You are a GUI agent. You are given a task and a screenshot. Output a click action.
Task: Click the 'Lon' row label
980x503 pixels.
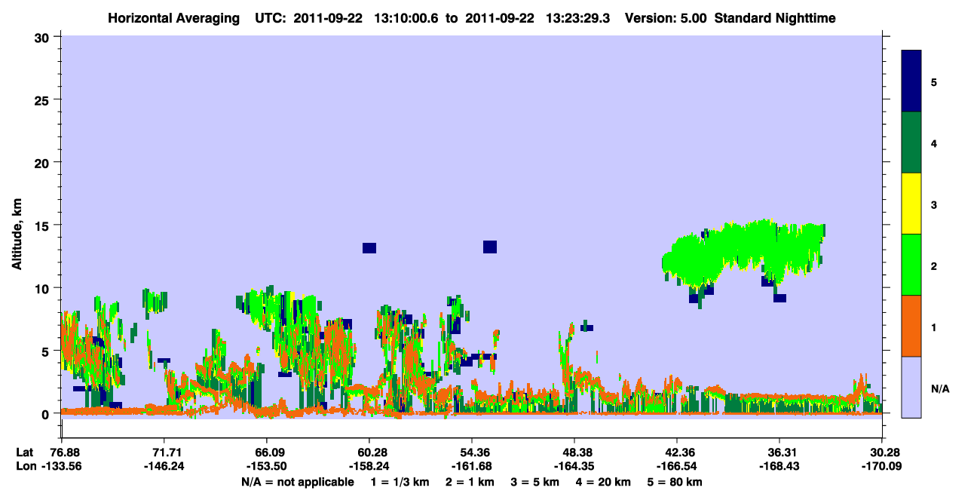coord(26,465)
